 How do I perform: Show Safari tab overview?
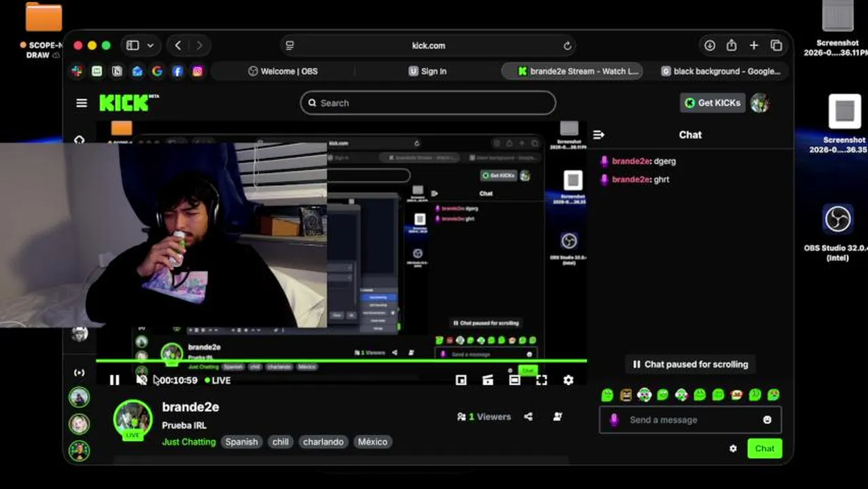776,46
